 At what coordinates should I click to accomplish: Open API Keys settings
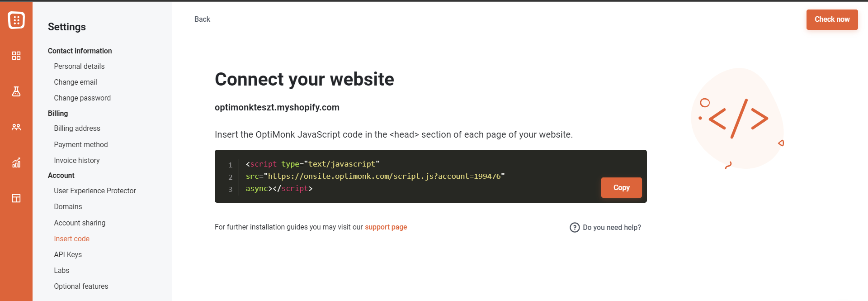coord(68,254)
